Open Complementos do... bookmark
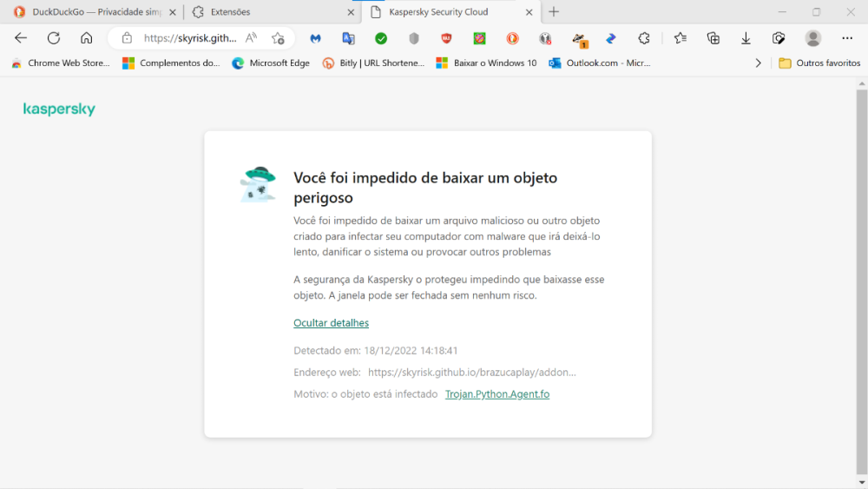The width and height of the screenshot is (868, 489). pos(171,63)
